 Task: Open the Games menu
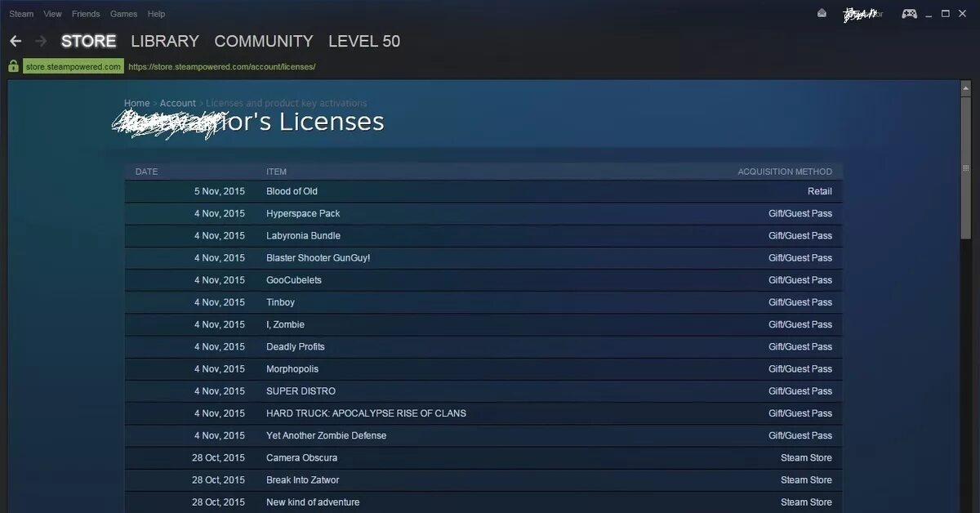123,14
